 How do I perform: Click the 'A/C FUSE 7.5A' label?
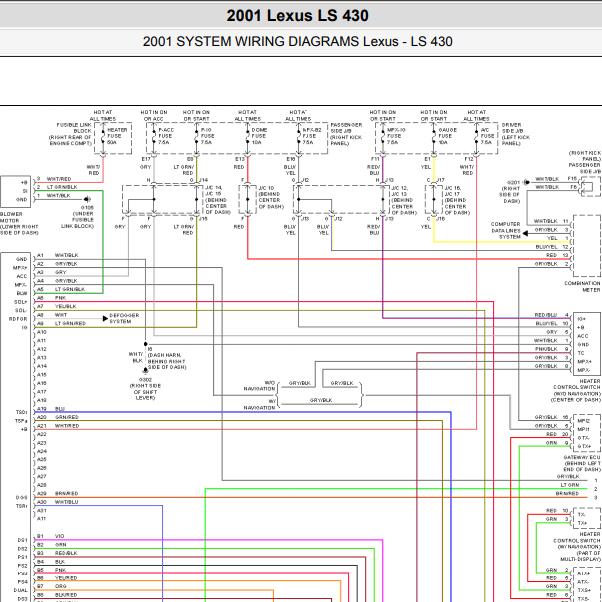pos(487,136)
